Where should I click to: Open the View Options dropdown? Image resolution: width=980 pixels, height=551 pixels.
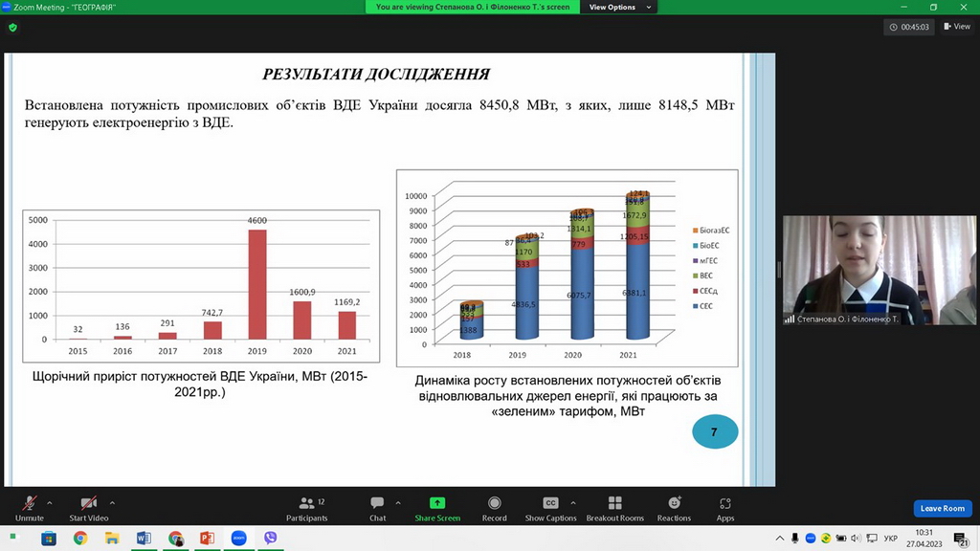coord(619,7)
